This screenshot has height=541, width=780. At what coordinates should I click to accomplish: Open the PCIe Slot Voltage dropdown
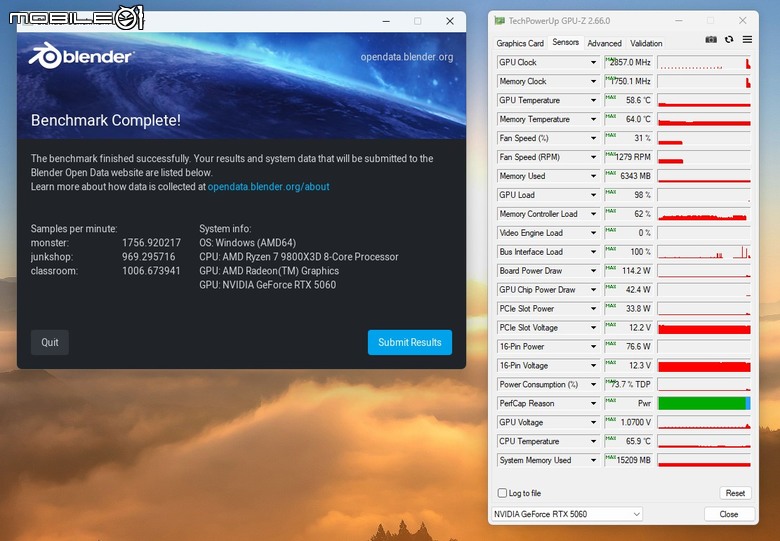(593, 328)
